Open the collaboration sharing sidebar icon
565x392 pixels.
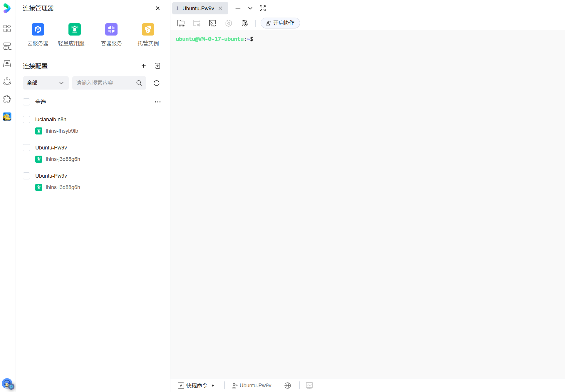(x=7, y=81)
